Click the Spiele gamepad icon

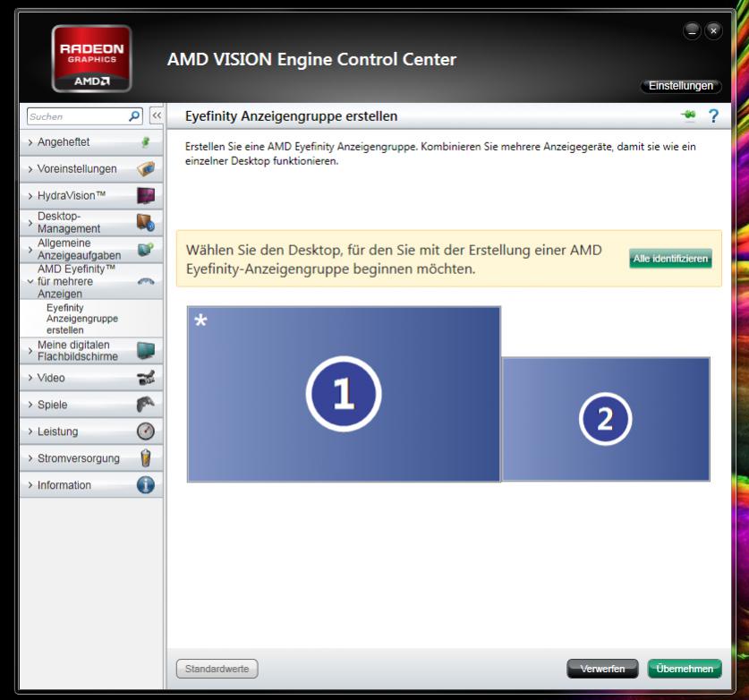coord(146,405)
